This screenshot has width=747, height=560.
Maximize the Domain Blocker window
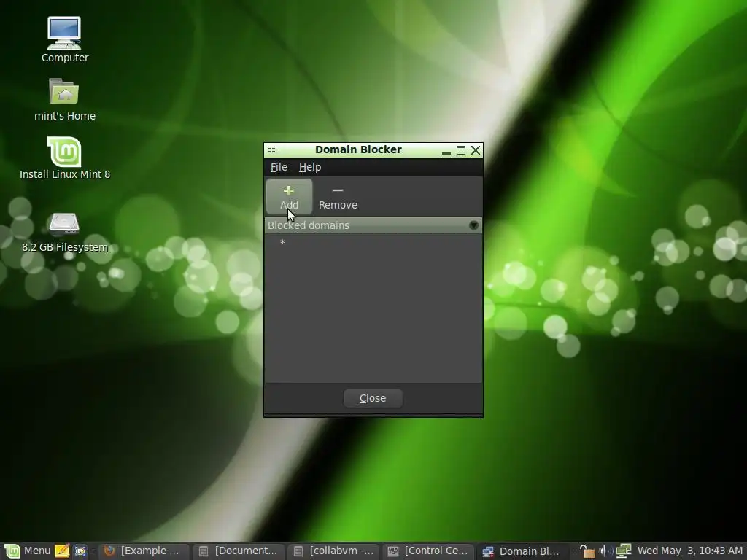[461, 150]
